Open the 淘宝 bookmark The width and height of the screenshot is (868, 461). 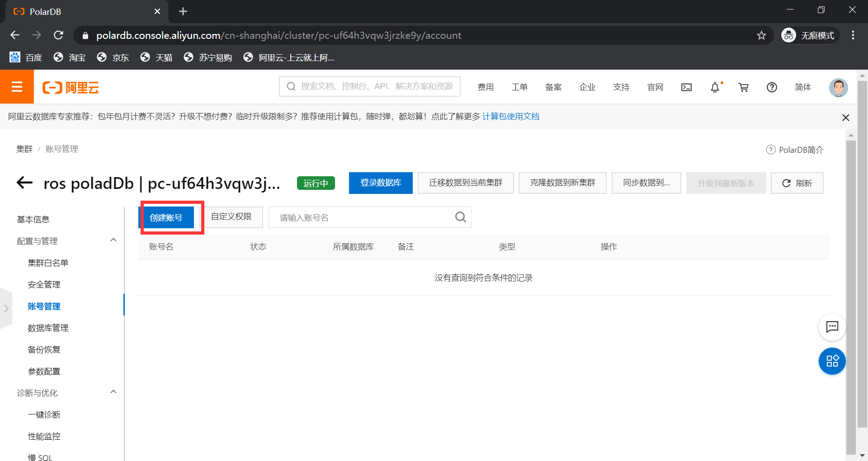tap(70, 57)
